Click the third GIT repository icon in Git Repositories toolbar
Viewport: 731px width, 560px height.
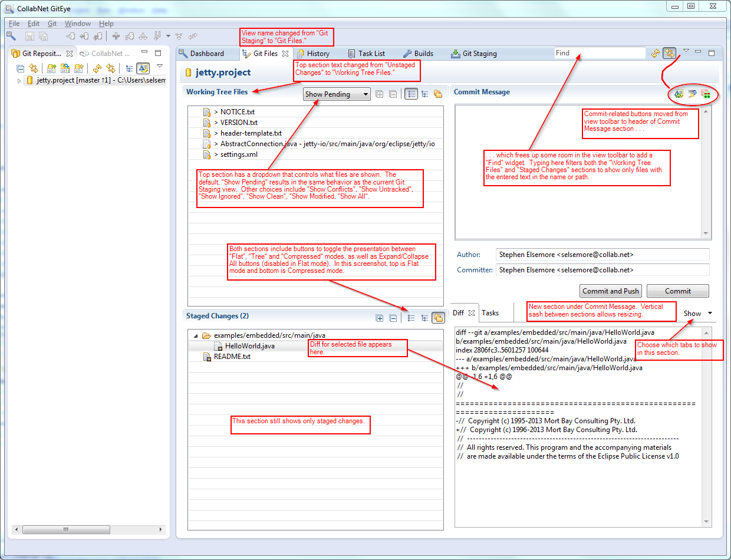[79, 68]
